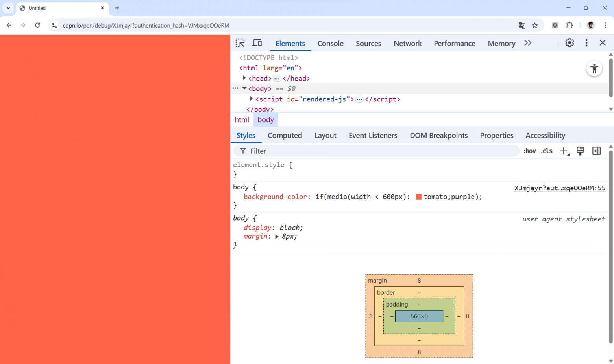
Task: Select the html lang="en" node
Action: click(x=271, y=68)
